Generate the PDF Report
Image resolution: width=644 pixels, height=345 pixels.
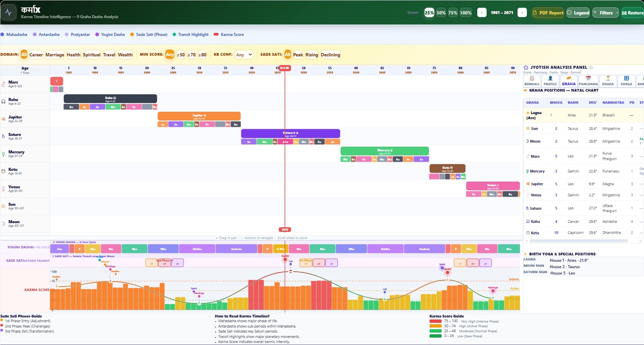tap(548, 13)
